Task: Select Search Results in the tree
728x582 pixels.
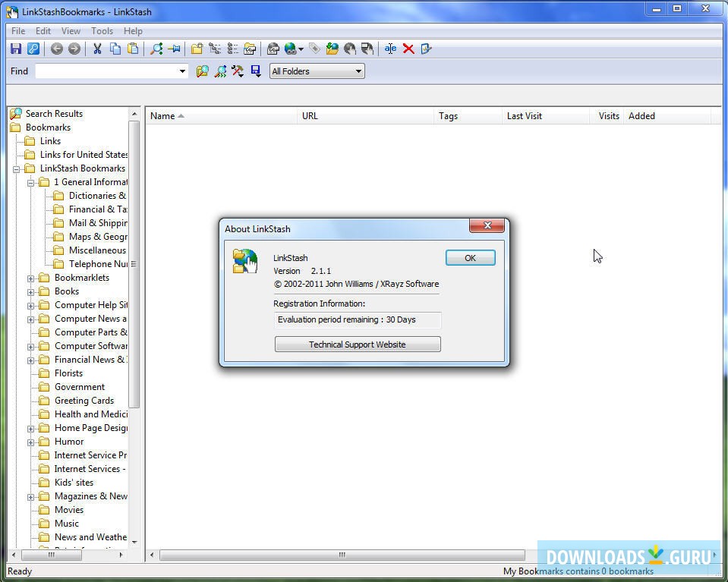Action: [54, 114]
